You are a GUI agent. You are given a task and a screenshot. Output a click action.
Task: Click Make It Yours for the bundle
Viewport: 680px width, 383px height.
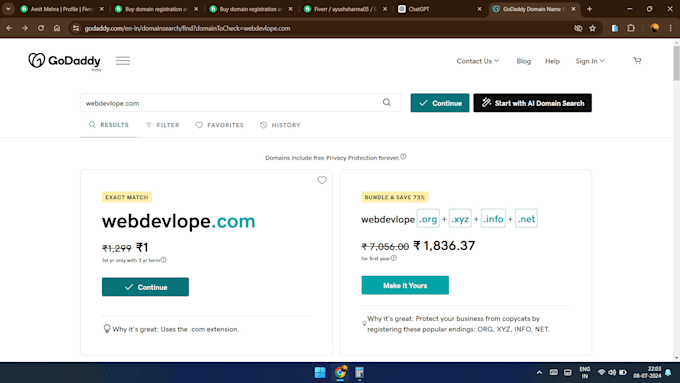point(405,285)
